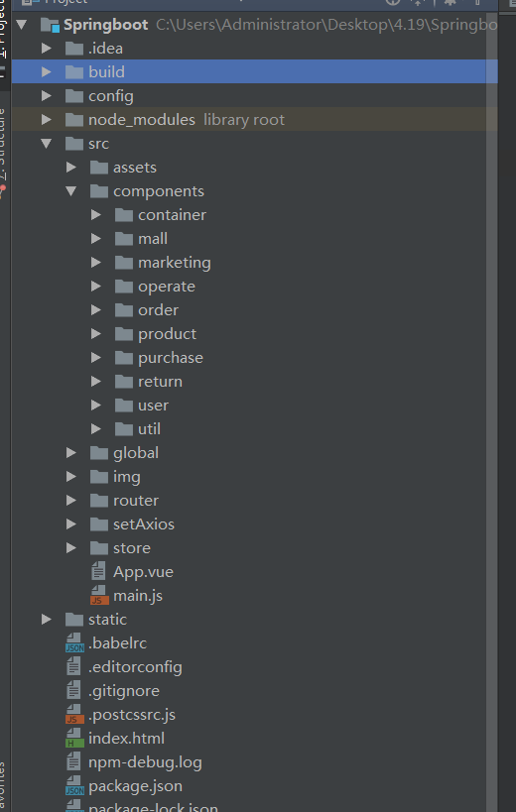
Task: Select the setAxios folder
Action: click(144, 524)
